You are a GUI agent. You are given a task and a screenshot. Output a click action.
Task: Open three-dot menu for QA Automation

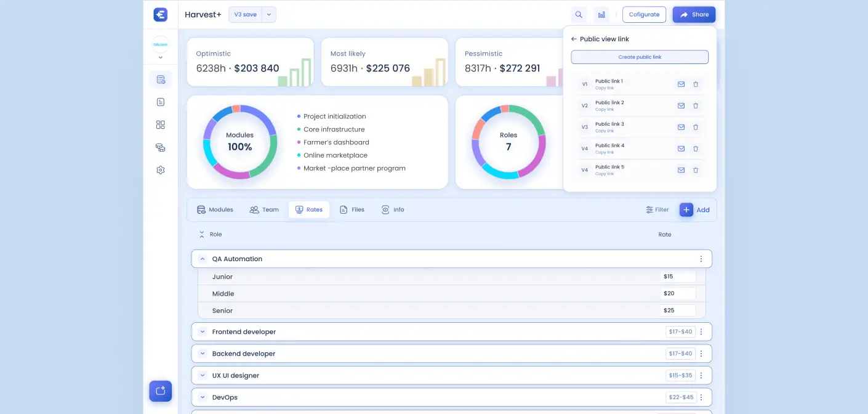click(x=701, y=259)
